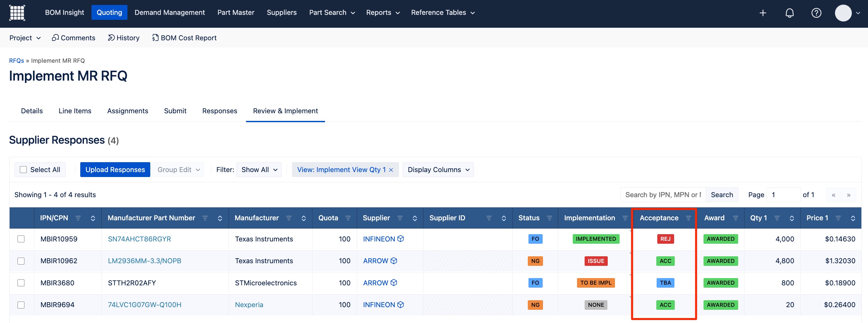The image size is (868, 323).
Task: Filter the Award column
Action: pos(736,218)
